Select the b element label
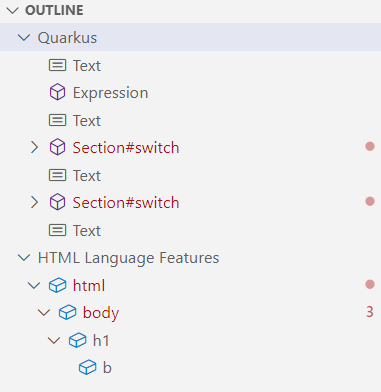 click(x=107, y=368)
